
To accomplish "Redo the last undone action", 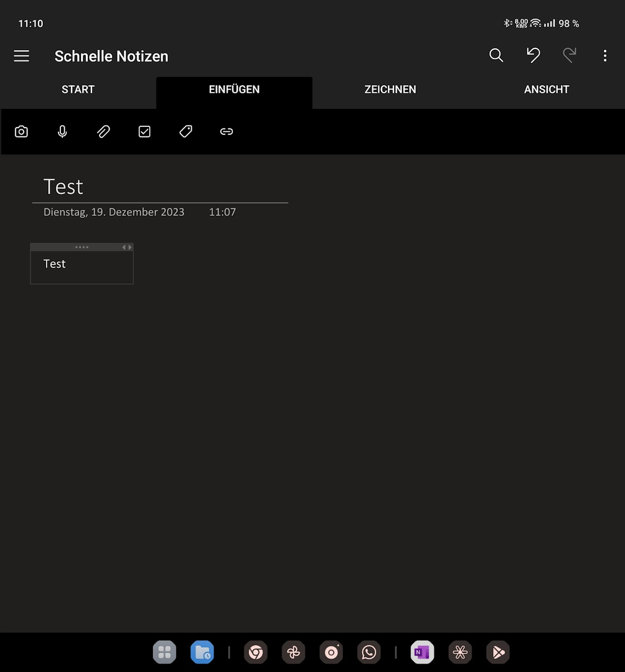I will point(569,55).
